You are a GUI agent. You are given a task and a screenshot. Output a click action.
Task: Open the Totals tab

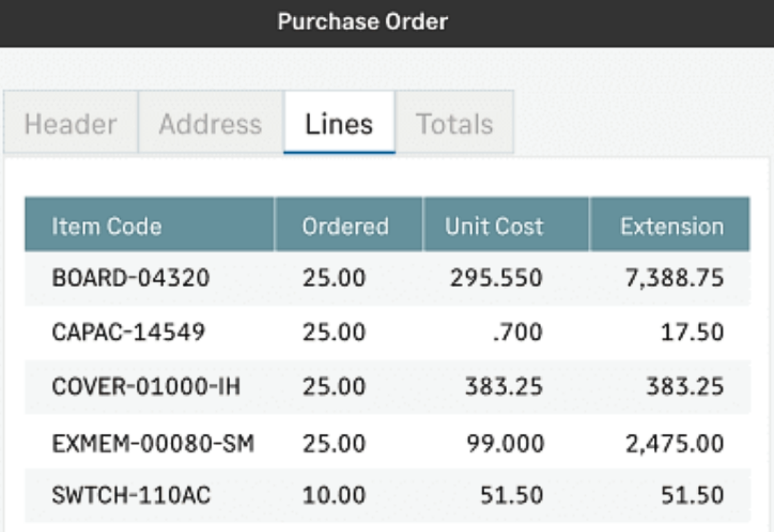coord(455,123)
